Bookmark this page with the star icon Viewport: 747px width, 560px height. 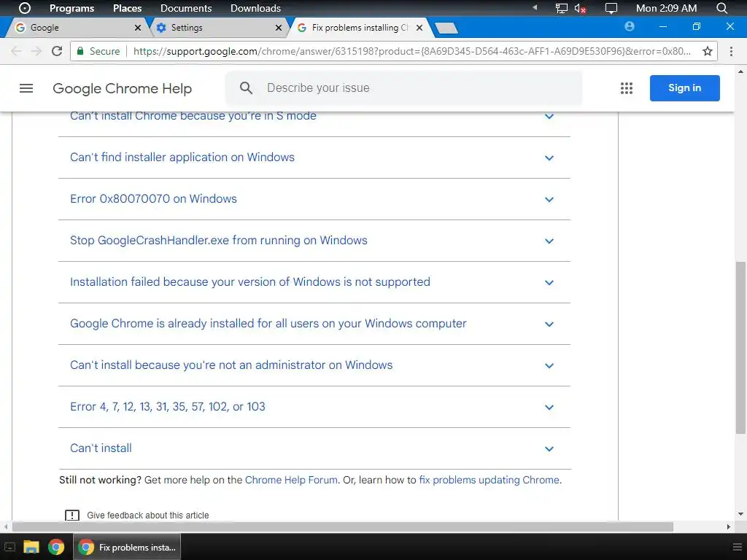(708, 51)
